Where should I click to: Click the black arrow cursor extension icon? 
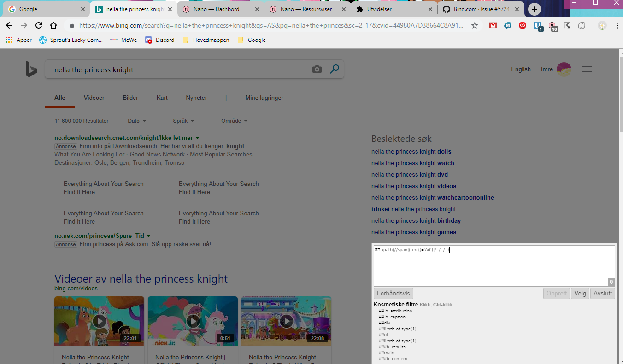click(x=567, y=26)
